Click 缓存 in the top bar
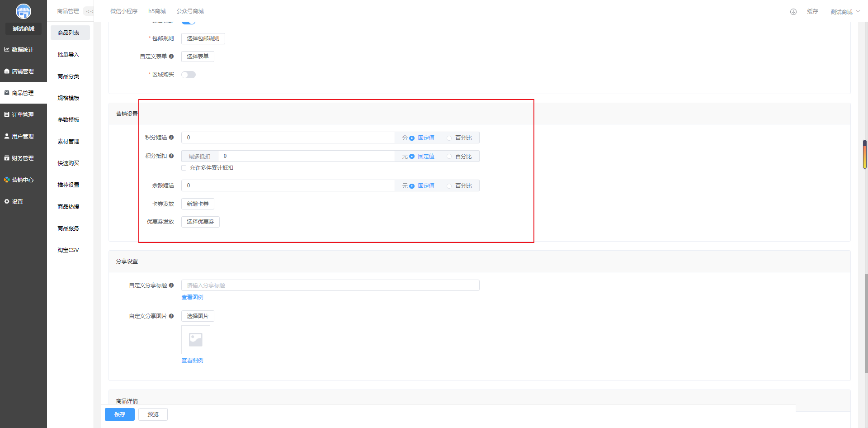The image size is (868, 428). pyautogui.click(x=812, y=11)
